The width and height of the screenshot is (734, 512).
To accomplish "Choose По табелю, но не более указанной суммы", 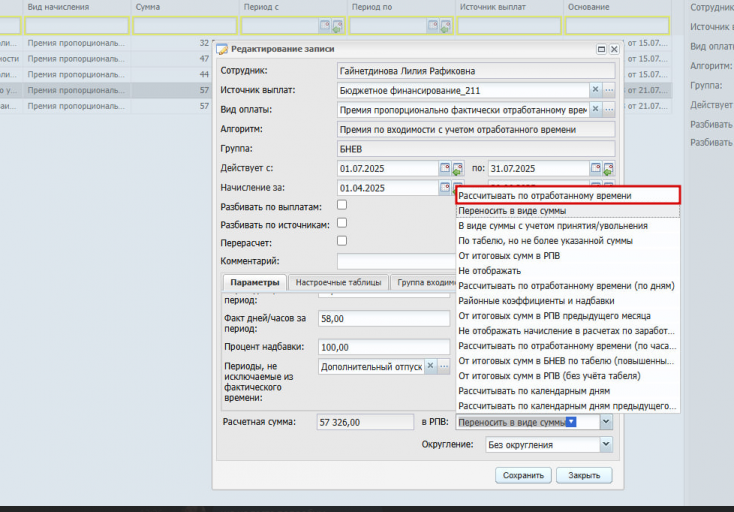I will [x=568, y=241].
